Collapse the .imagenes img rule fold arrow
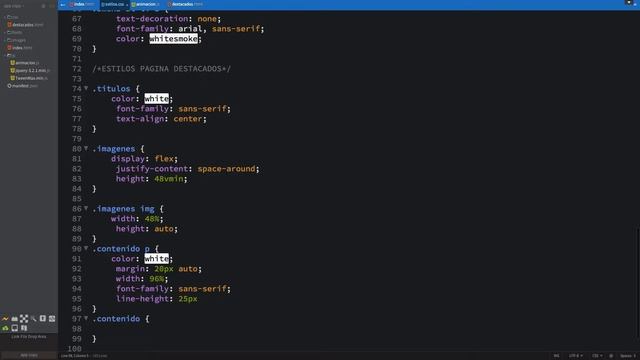This screenshot has height=360, width=640. tap(86, 208)
